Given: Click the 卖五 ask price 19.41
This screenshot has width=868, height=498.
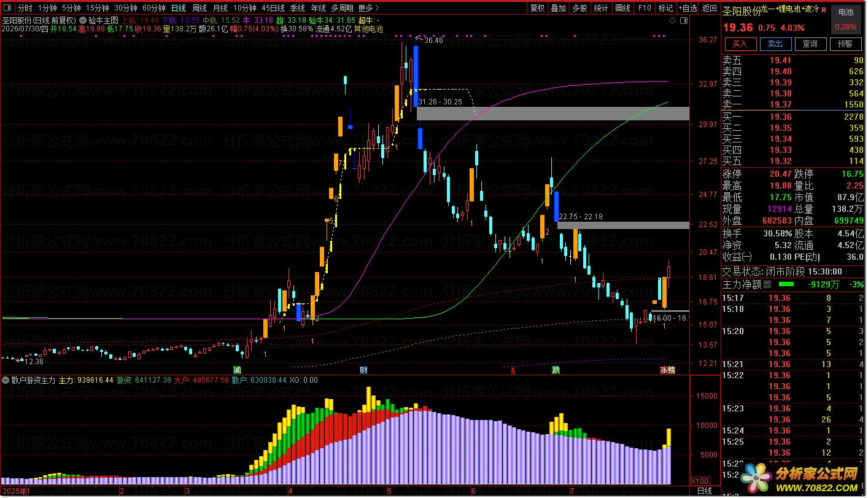Looking at the screenshot, I should pos(780,60).
